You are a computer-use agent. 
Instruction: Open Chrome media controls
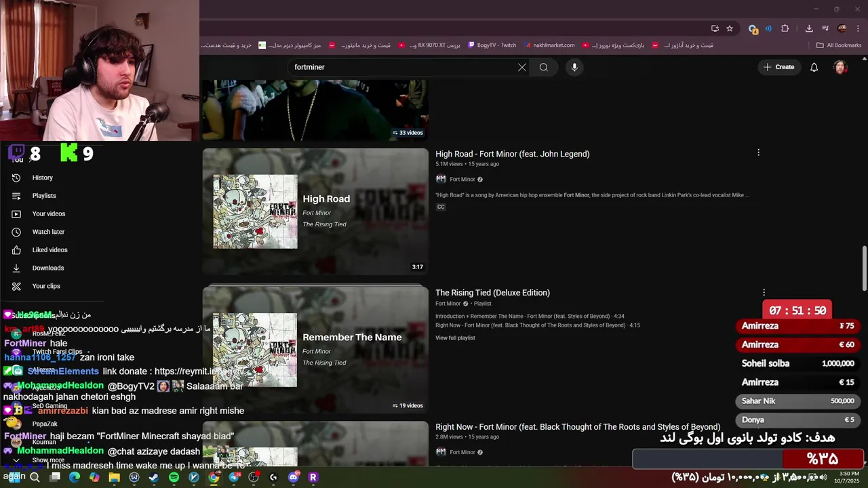tap(825, 28)
